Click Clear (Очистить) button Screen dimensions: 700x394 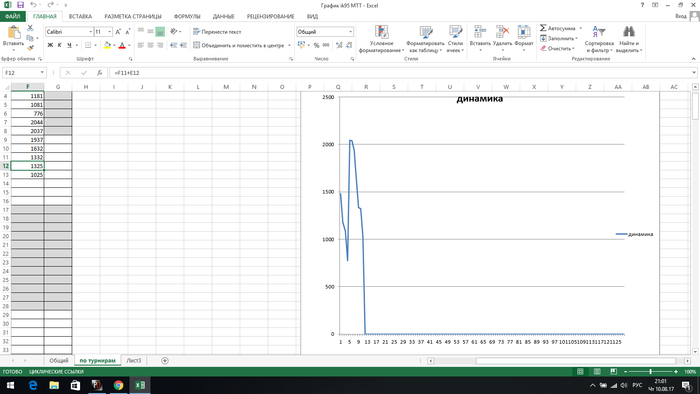(557, 48)
